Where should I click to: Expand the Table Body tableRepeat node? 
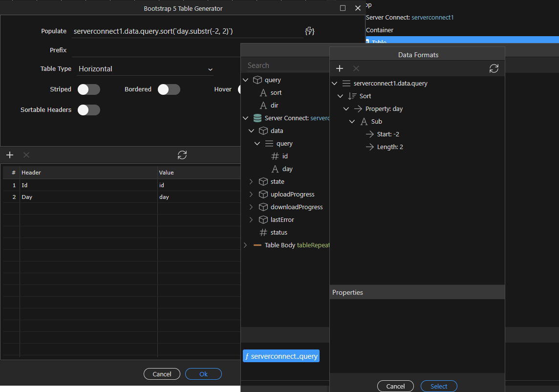(245, 245)
